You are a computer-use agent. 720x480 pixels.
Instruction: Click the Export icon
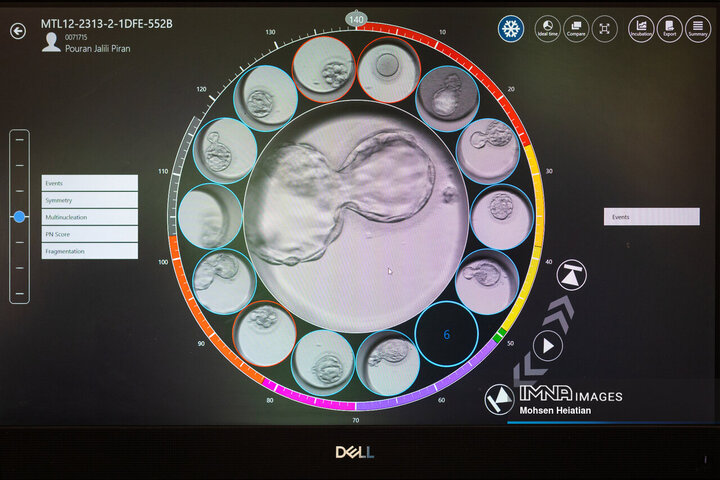pos(669,29)
